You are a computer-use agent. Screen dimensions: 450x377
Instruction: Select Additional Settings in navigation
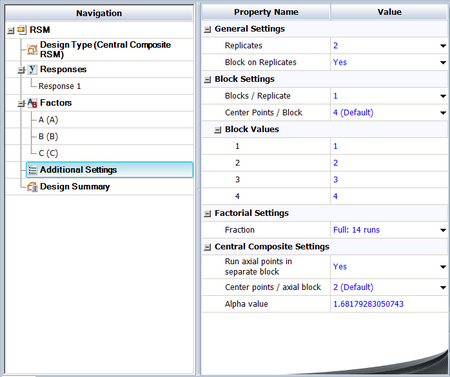pos(109,170)
